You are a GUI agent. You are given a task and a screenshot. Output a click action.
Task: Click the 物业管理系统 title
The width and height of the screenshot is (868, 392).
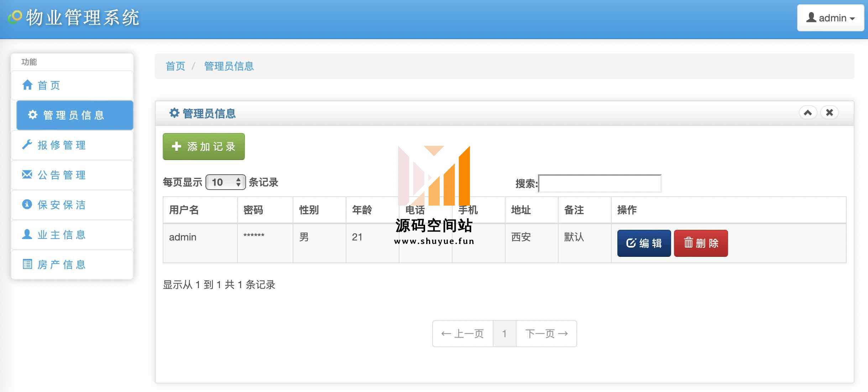tap(83, 17)
